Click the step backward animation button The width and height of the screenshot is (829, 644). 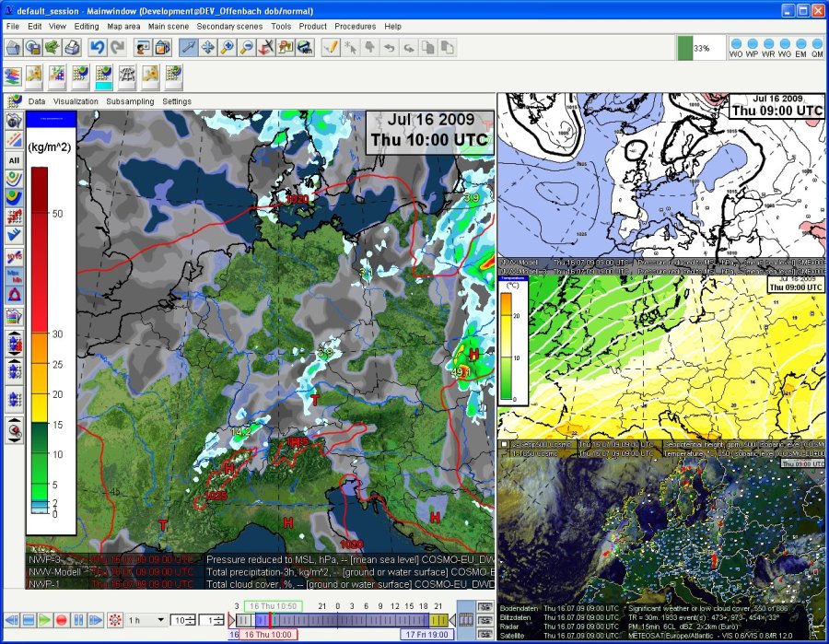pos(12,620)
